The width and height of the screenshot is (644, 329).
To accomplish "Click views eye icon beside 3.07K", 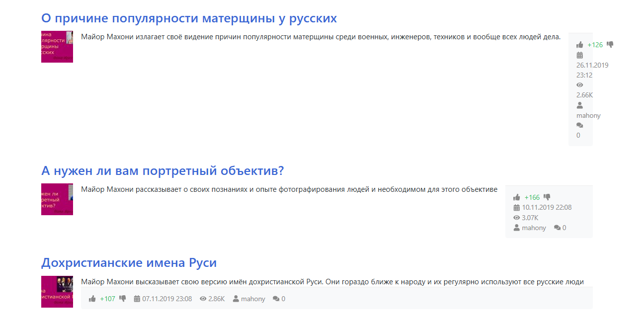I will pos(517,218).
